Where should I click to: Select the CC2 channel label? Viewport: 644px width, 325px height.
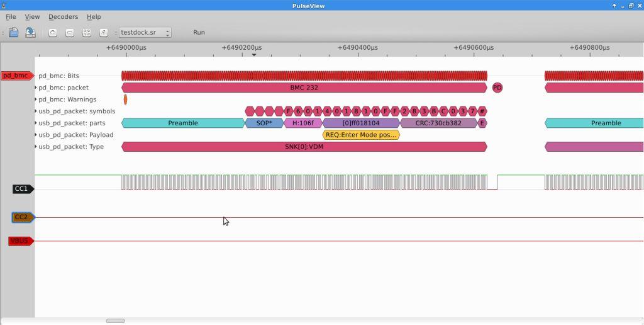[x=22, y=217]
